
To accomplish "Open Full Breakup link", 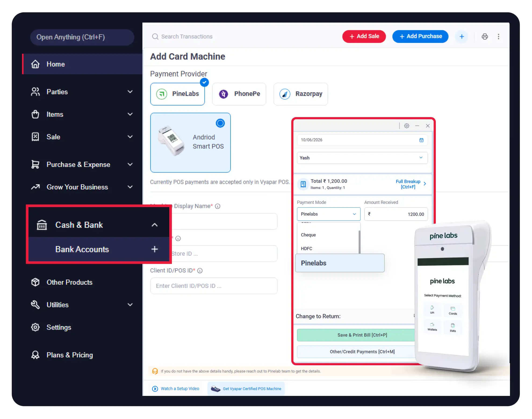I will (411, 184).
